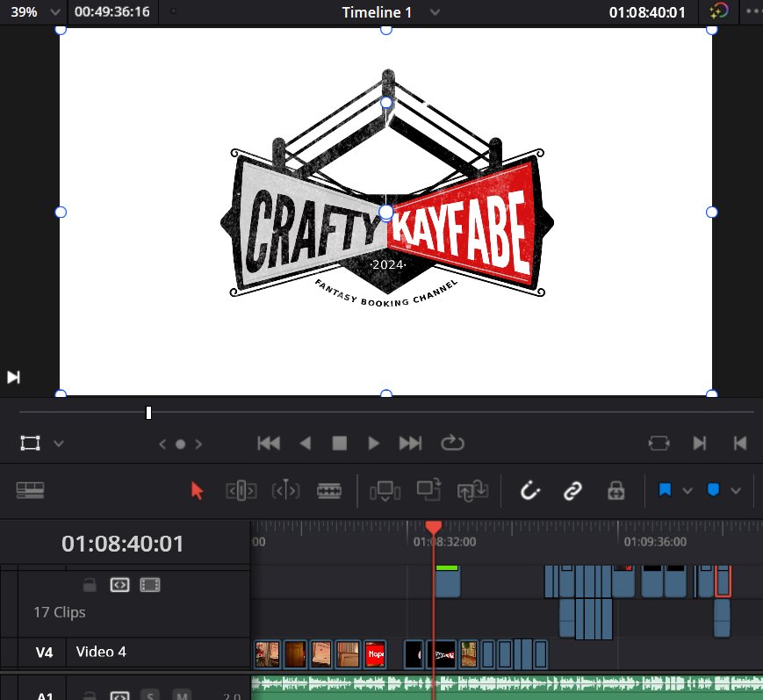Open the flag color dropdown

coord(687,491)
